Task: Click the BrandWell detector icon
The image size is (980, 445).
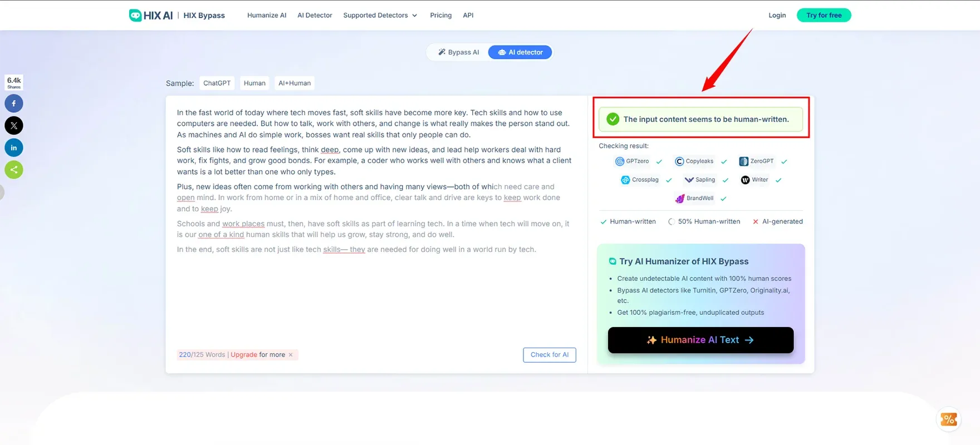Action: click(x=680, y=199)
